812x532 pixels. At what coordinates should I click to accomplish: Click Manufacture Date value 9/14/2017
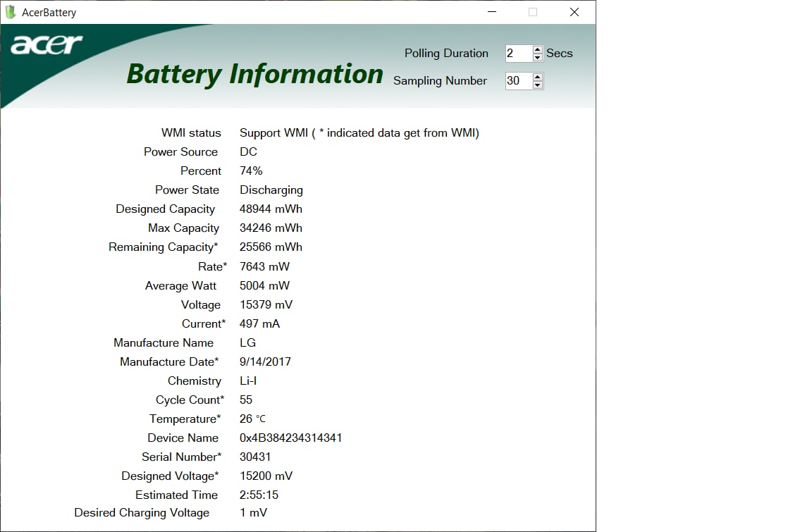pyautogui.click(x=265, y=361)
